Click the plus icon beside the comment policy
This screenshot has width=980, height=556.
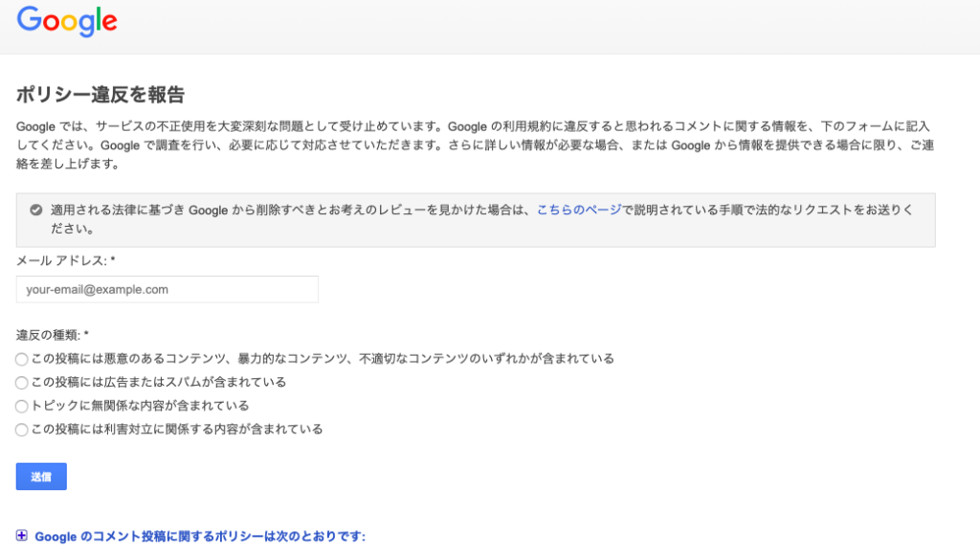[22, 536]
